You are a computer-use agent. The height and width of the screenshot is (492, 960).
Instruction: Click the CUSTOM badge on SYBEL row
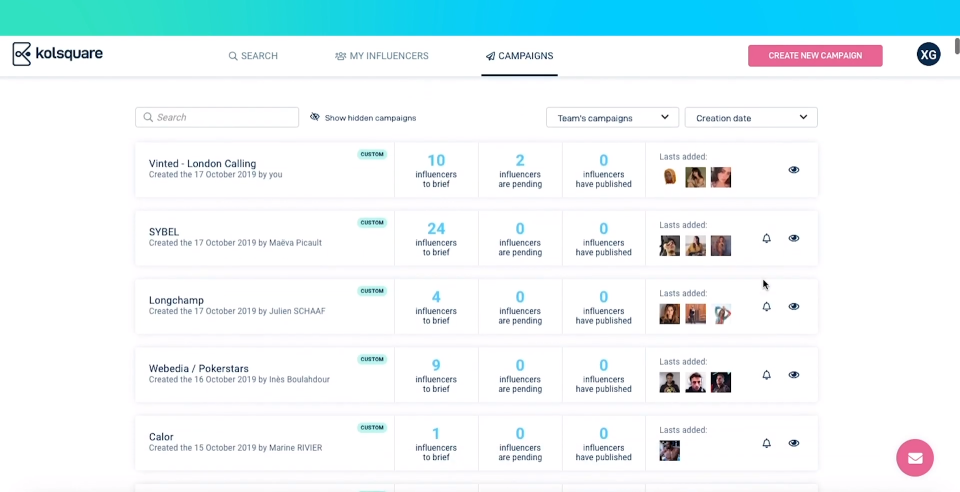pos(372,223)
